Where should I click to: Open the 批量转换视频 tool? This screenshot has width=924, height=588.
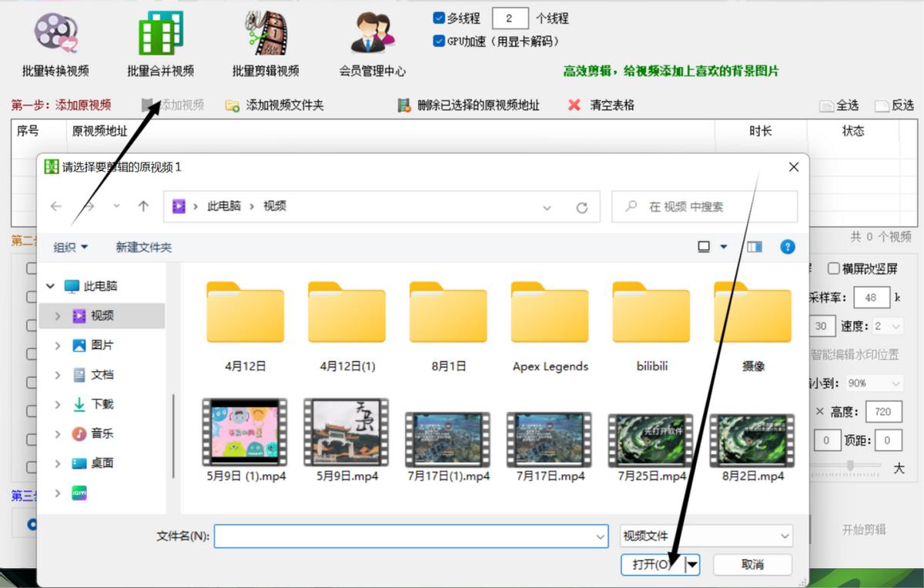point(52,38)
